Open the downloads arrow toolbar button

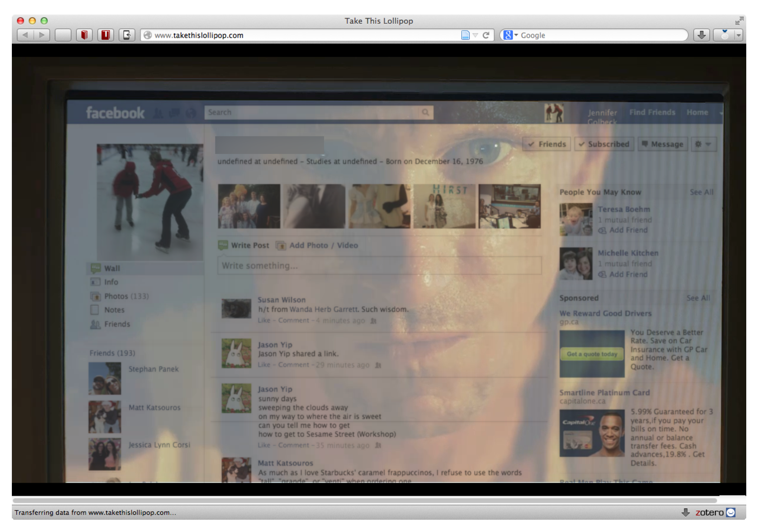click(x=701, y=35)
